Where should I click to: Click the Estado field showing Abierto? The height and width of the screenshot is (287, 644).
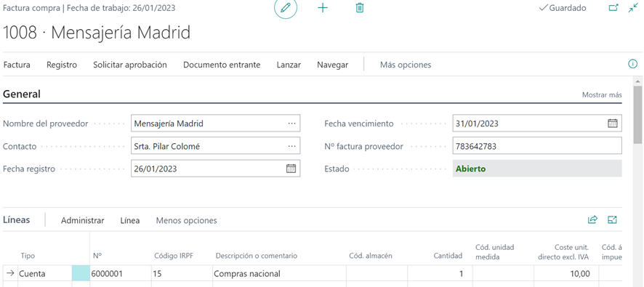pyautogui.click(x=537, y=169)
